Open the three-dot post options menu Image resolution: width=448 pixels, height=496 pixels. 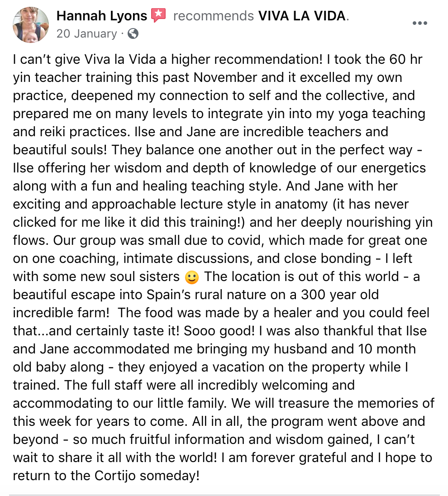click(x=420, y=23)
